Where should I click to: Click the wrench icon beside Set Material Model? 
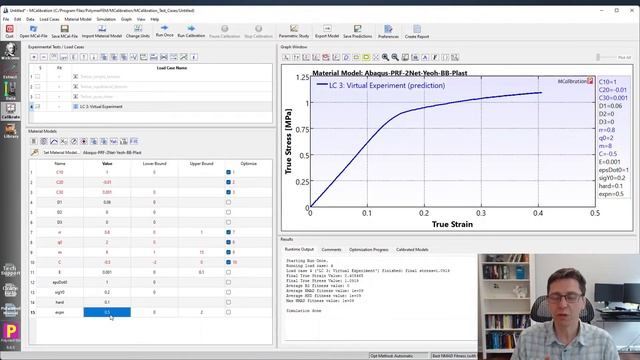pyautogui.click(x=35, y=152)
